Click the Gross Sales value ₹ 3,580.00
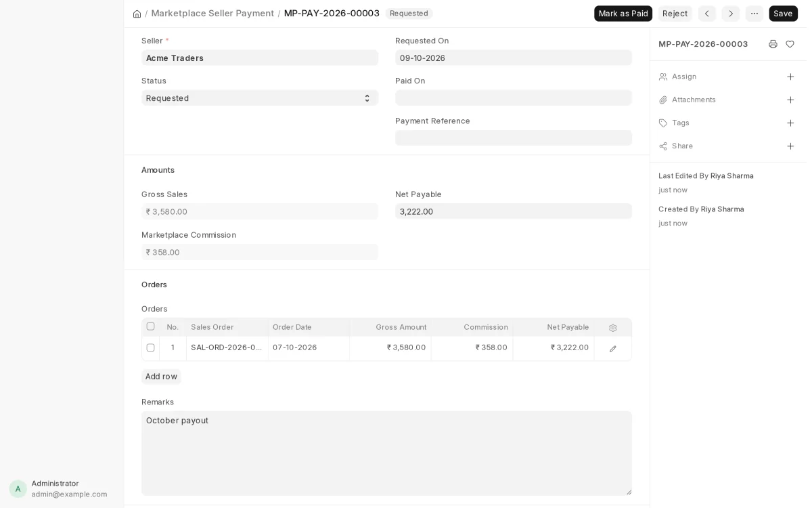Image resolution: width=812 pixels, height=508 pixels. tap(260, 211)
